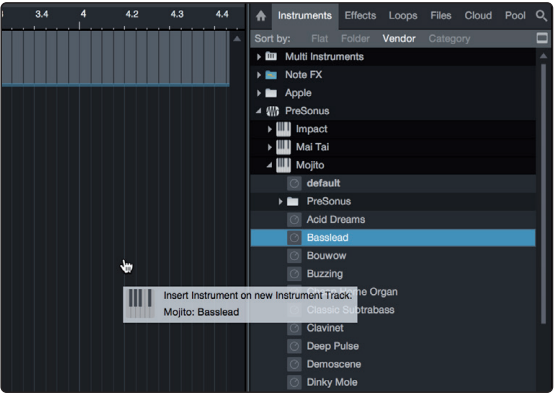This screenshot has width=556, height=397.
Task: Click the Clavinet preset icon
Action: tap(294, 328)
